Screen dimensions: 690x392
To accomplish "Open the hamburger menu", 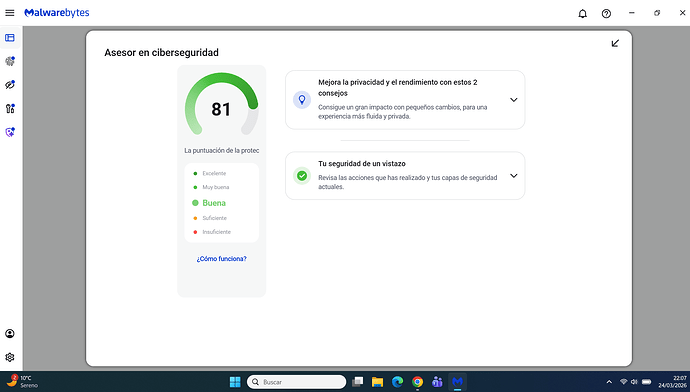I will 10,13.
